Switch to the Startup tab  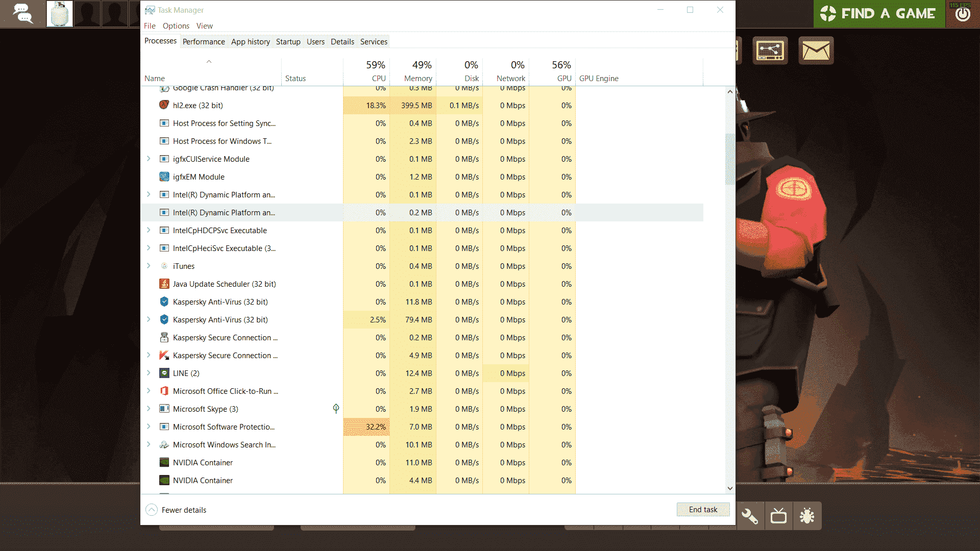288,42
